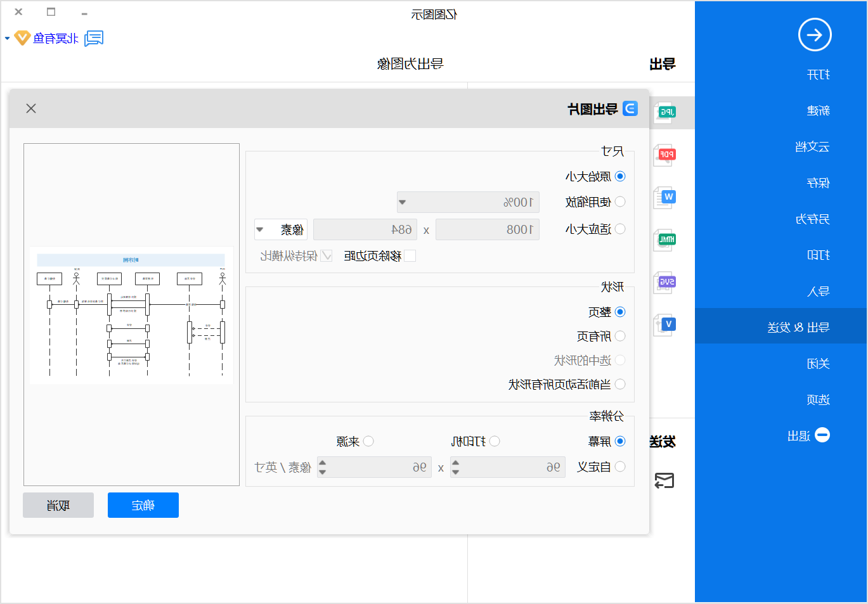Click the 打印 menu item
This screenshot has height=604, width=868.
(x=819, y=255)
